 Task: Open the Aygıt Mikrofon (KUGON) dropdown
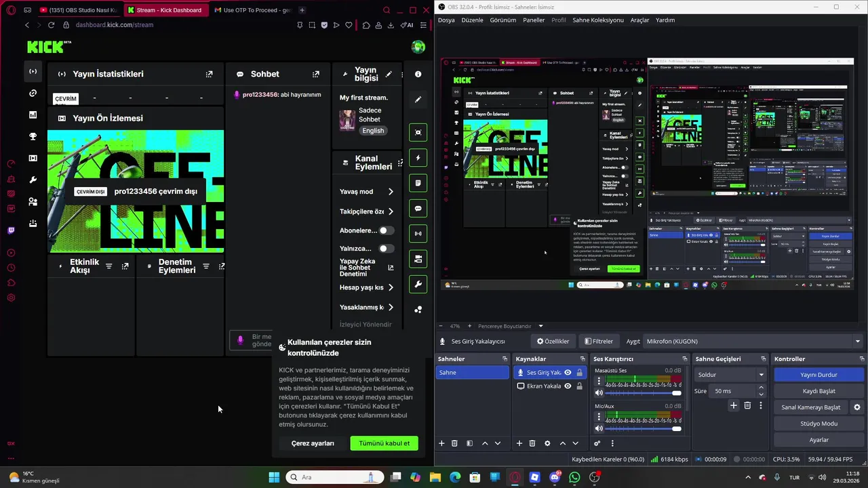click(753, 342)
